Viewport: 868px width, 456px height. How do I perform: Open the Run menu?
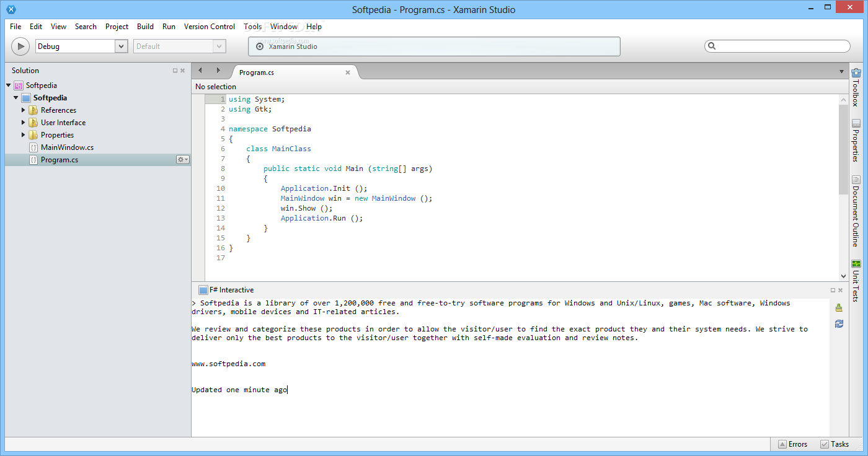click(x=169, y=27)
